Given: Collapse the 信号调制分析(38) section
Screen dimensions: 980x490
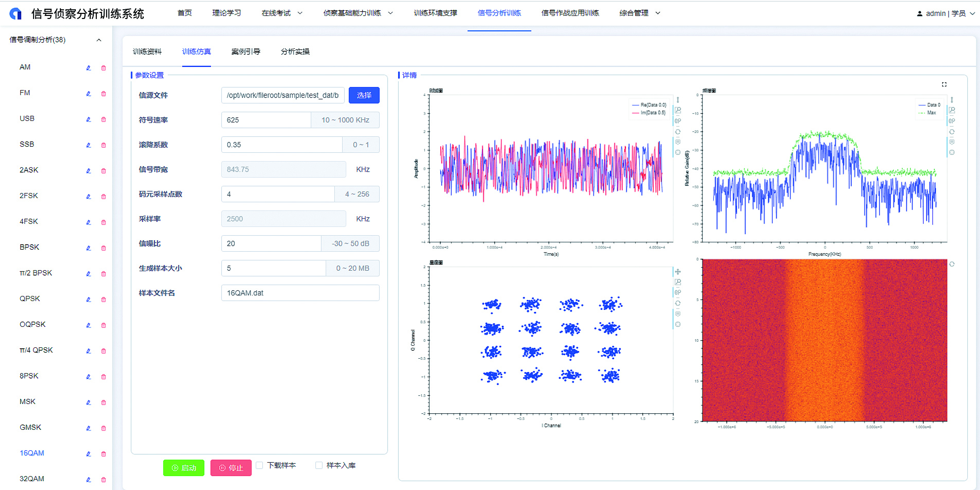Looking at the screenshot, I should click(x=99, y=40).
